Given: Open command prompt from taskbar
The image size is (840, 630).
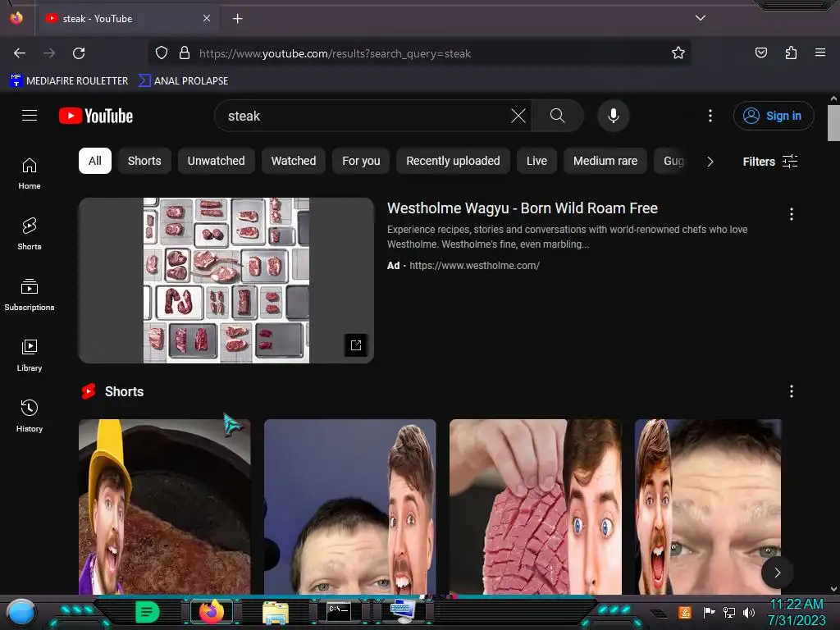Looking at the screenshot, I should [339, 611].
